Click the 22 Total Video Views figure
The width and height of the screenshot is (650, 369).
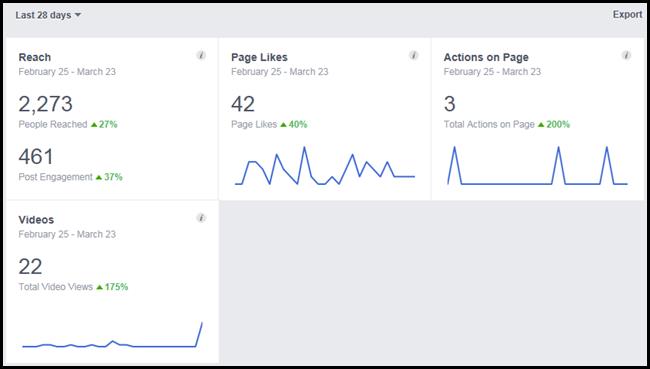pos(30,267)
